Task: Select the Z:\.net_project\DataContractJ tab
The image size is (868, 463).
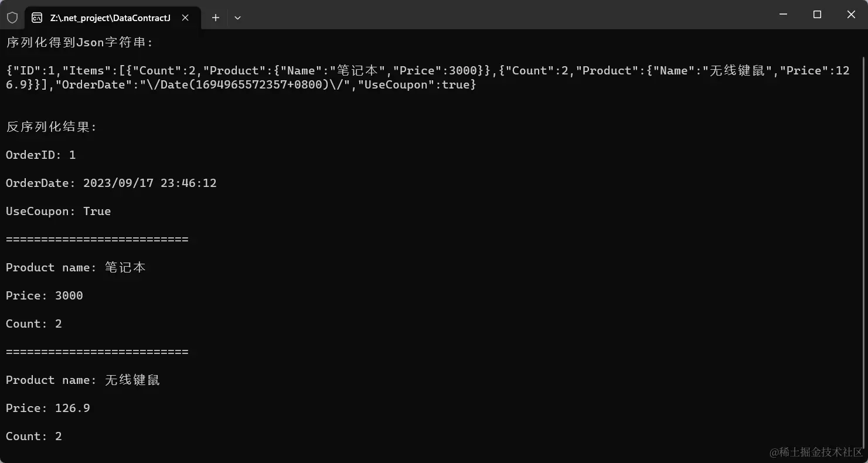Action: (110, 18)
